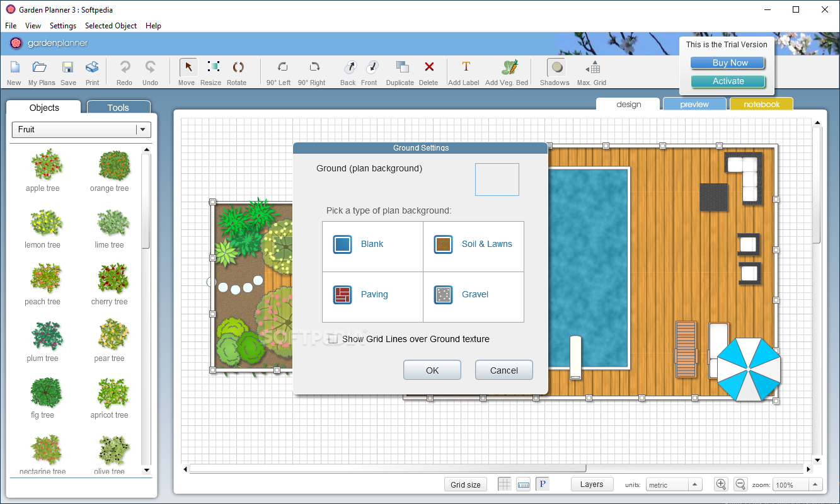Click the ground background color preview box

coord(497,180)
